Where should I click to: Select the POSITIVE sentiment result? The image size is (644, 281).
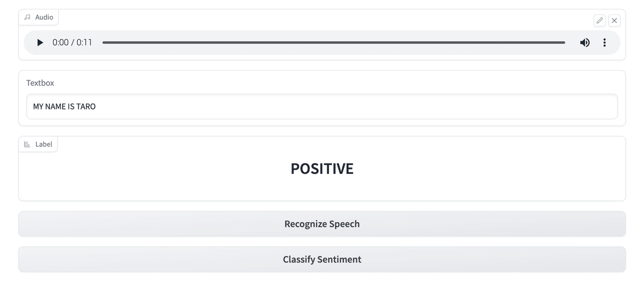322,168
